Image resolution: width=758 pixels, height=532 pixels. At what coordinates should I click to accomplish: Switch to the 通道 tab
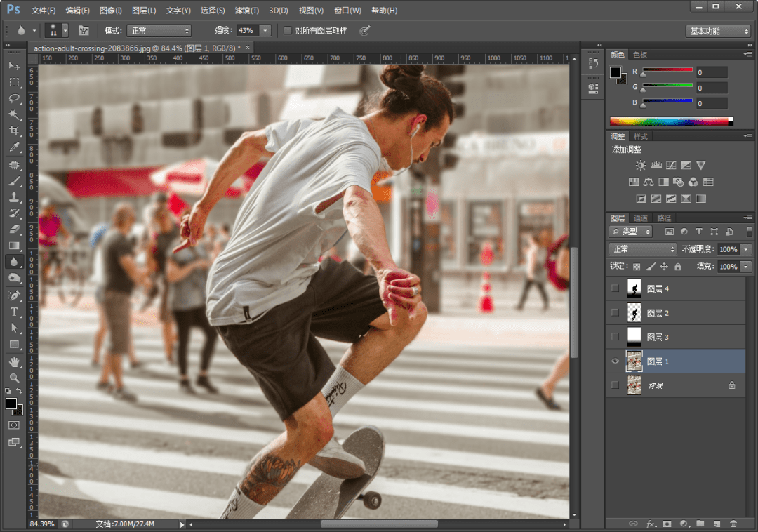[x=641, y=218]
